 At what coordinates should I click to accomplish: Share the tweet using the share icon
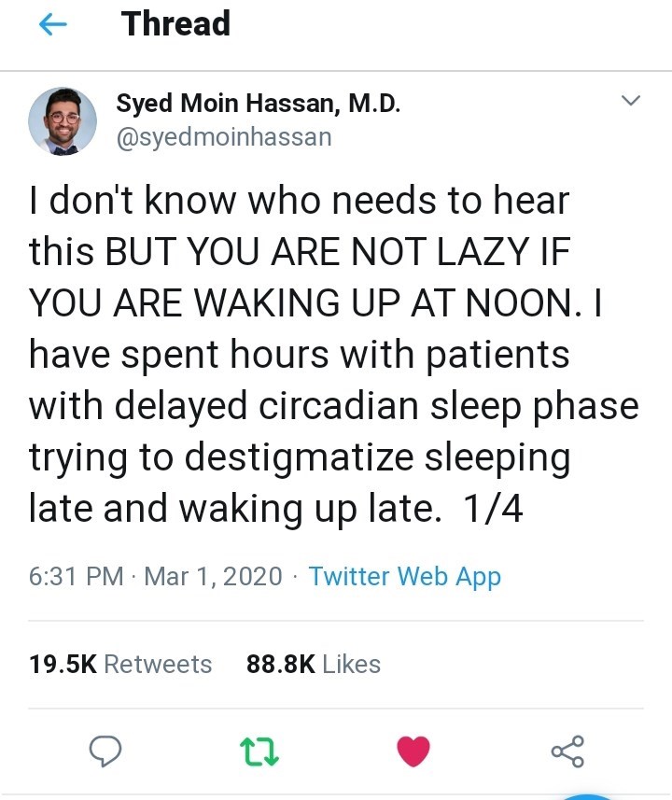coord(567,750)
